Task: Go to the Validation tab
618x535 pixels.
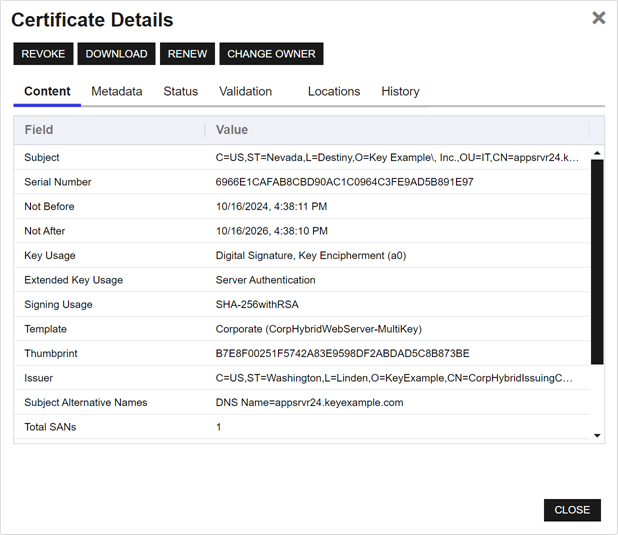Action: pyautogui.click(x=245, y=91)
